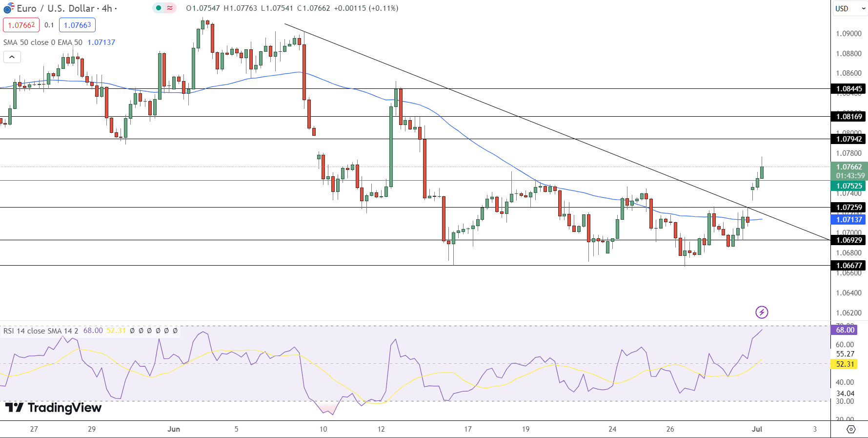Click RSI value 68.00 in the legend
The image size is (868, 438).
tap(93, 331)
